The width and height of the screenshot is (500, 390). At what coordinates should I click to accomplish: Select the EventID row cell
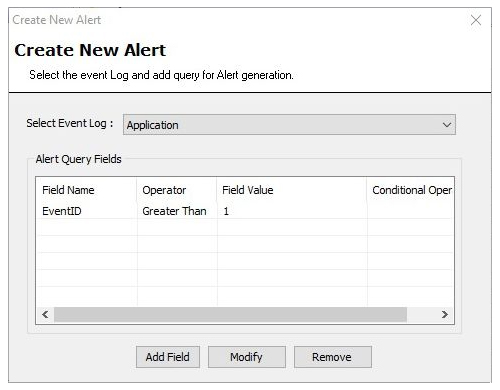tap(86, 211)
